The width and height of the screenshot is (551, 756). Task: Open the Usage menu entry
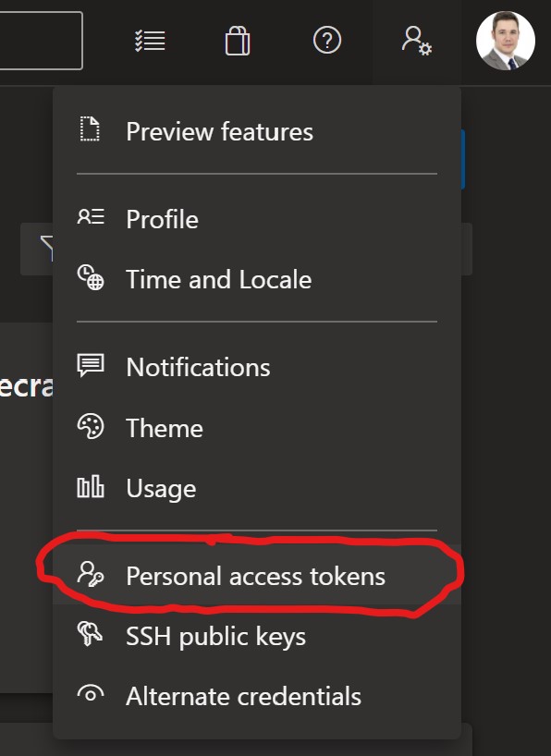pos(257,488)
